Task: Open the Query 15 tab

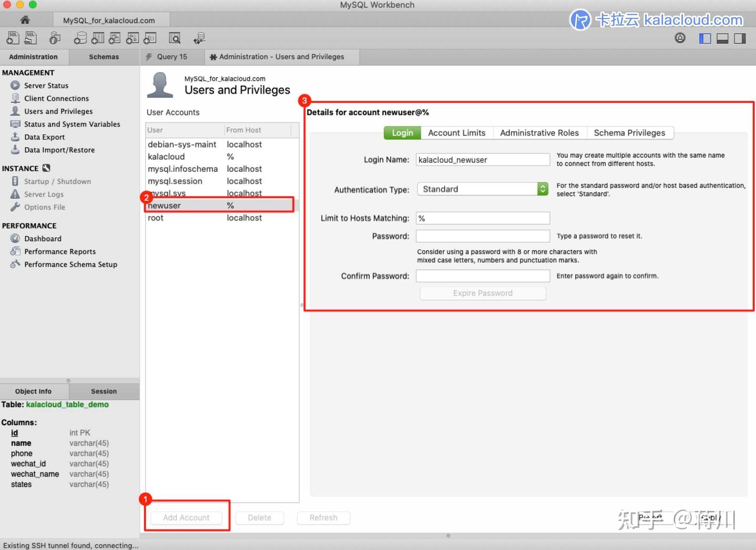Action: click(x=171, y=57)
